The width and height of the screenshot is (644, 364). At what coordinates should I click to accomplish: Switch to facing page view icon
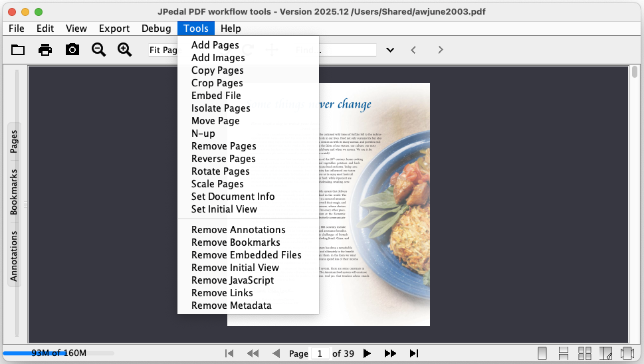pos(606,353)
